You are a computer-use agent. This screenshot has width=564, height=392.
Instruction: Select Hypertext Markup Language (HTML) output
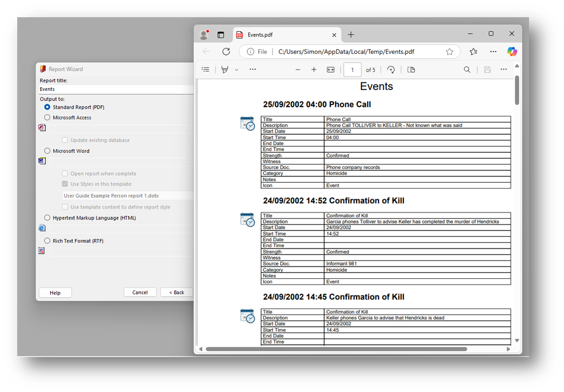click(x=47, y=218)
